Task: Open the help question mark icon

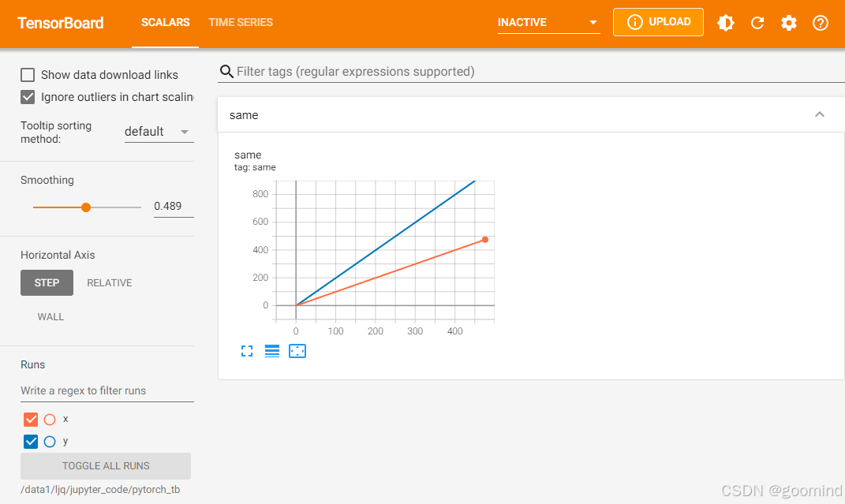Action: [821, 23]
